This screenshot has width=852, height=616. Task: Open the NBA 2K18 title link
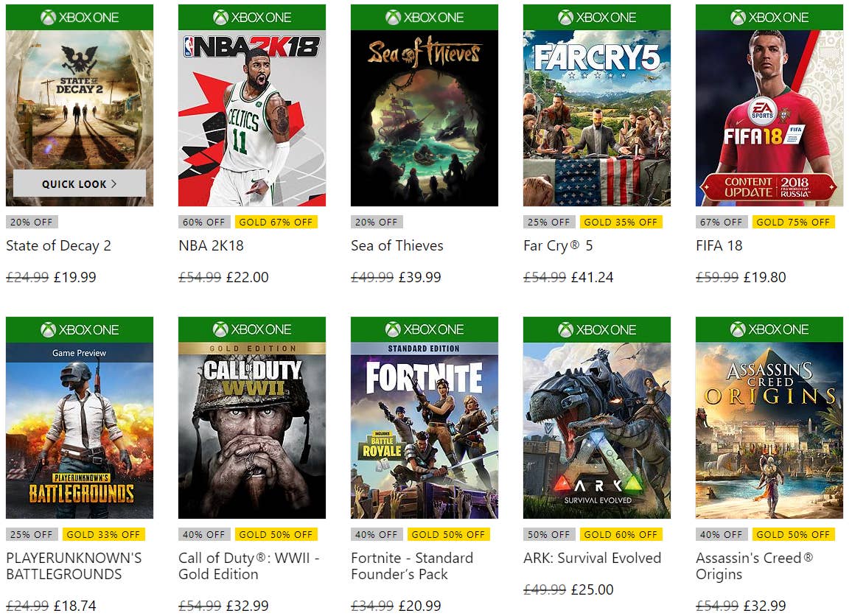tap(211, 245)
